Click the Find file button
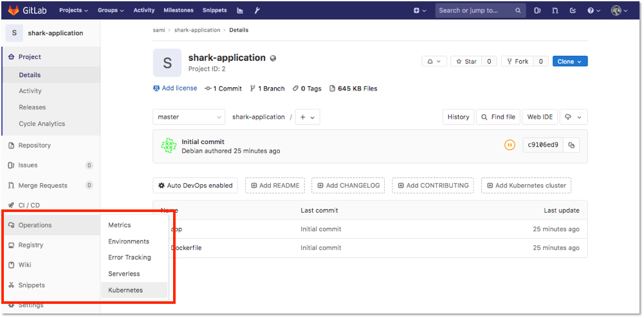644x318 pixels. [498, 117]
